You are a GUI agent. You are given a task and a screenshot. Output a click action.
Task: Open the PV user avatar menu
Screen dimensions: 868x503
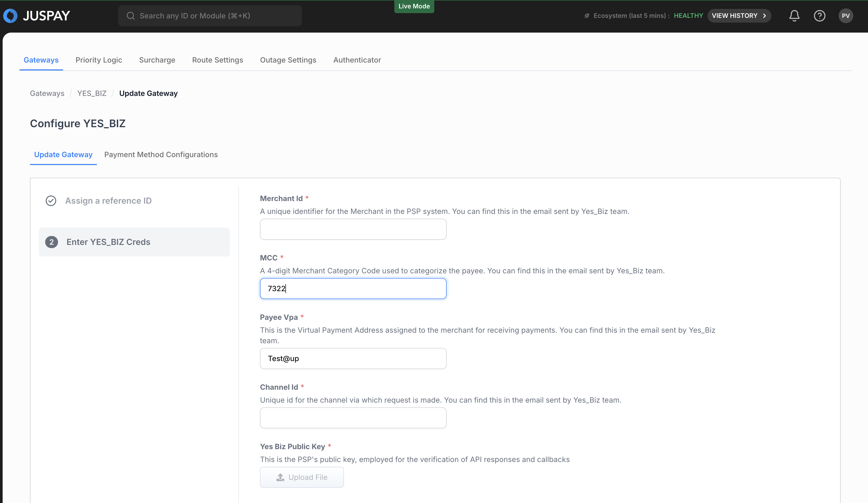click(846, 16)
